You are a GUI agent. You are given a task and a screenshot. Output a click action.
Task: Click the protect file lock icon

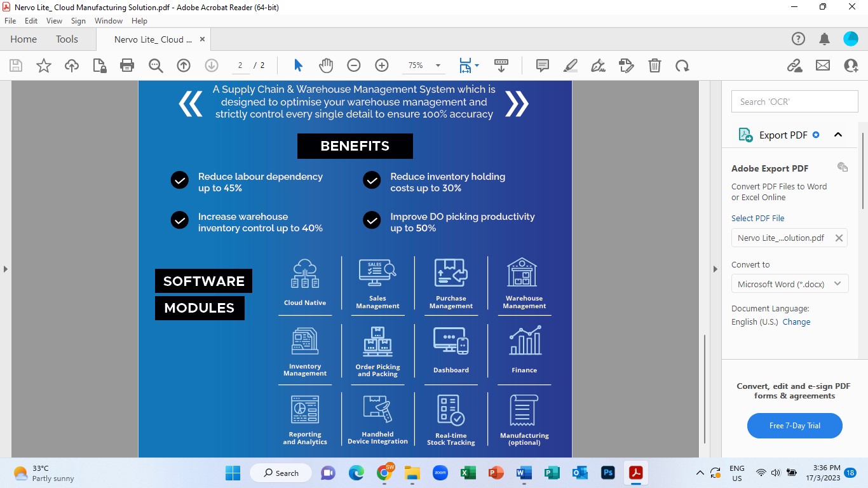pyautogui.click(x=100, y=65)
